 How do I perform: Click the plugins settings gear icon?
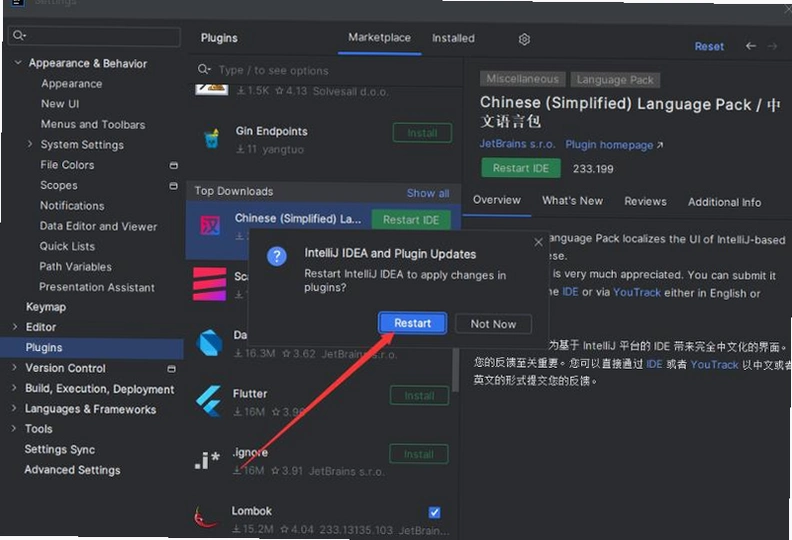[x=524, y=39]
